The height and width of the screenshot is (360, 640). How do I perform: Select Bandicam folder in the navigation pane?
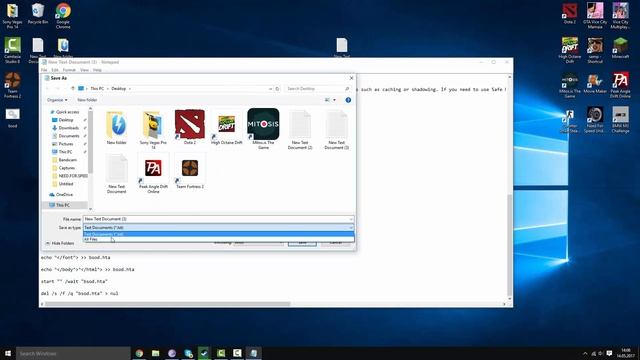coord(64,160)
